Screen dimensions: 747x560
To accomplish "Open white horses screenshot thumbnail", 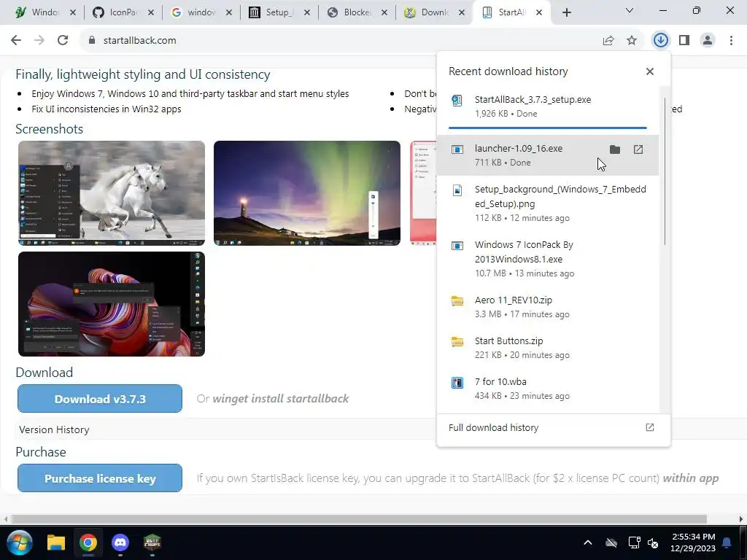I will point(112,193).
